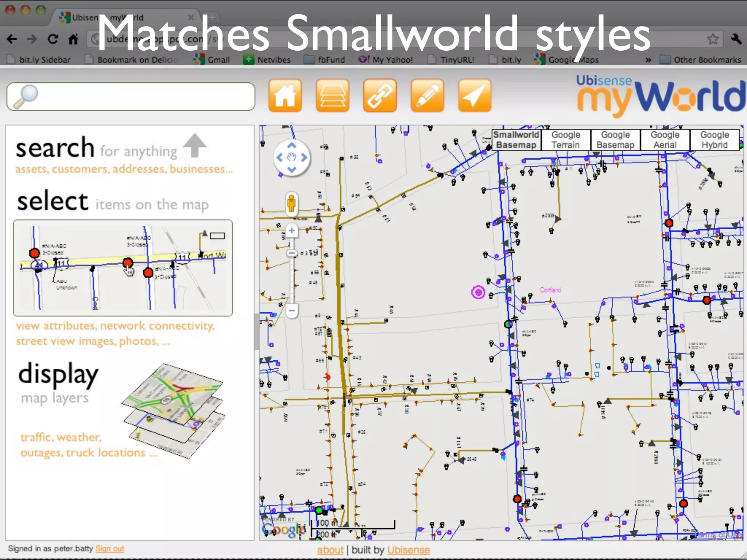Open the Google Maps bookmark
The image size is (747, 560).
[566, 59]
